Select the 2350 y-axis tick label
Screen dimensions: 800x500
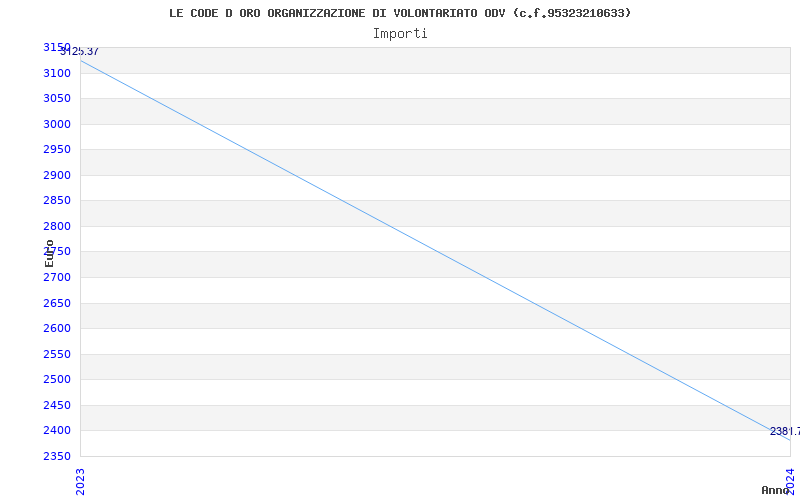pyautogui.click(x=57, y=456)
